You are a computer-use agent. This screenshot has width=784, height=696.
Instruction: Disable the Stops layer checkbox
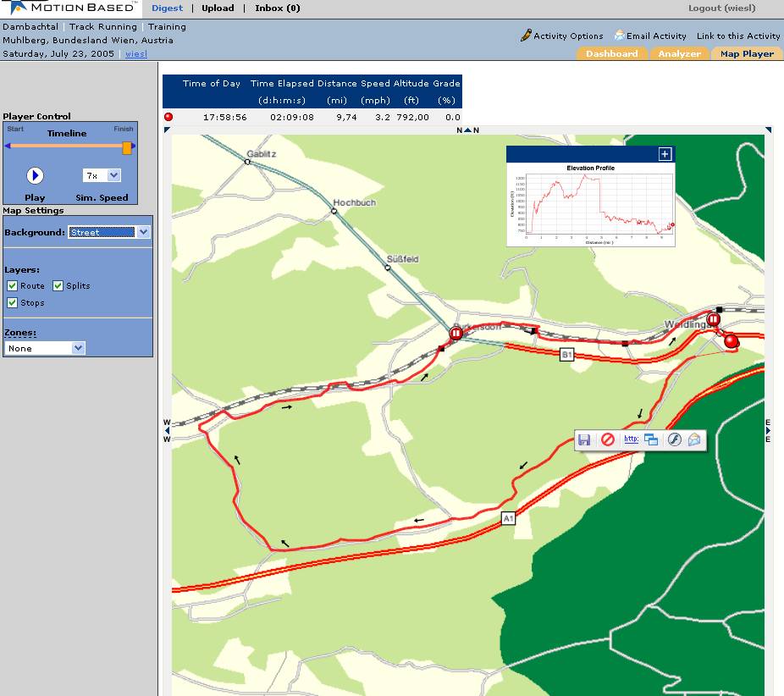tap(12, 302)
